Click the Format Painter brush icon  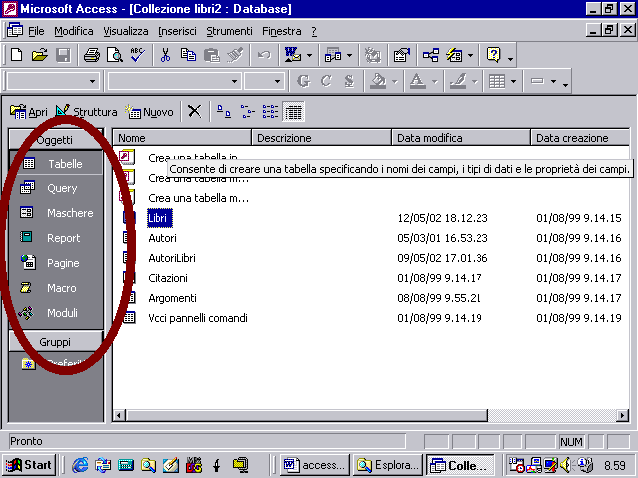(235, 55)
